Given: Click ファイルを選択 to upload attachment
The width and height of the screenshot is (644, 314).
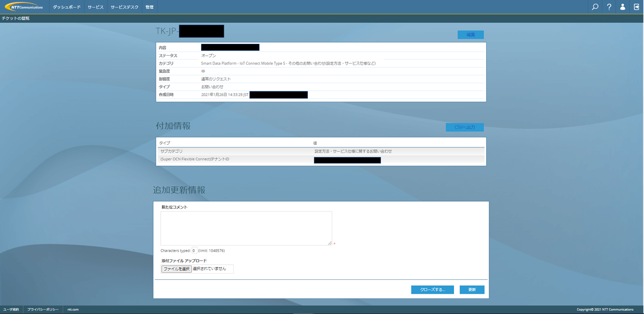Looking at the screenshot, I should click(176, 269).
